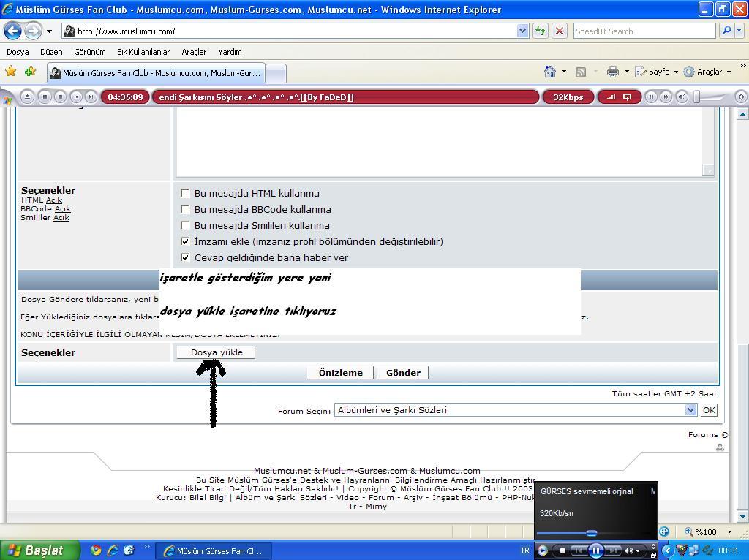749x560 pixels.
Task: Open the address bar history dropdown
Action: point(522,31)
